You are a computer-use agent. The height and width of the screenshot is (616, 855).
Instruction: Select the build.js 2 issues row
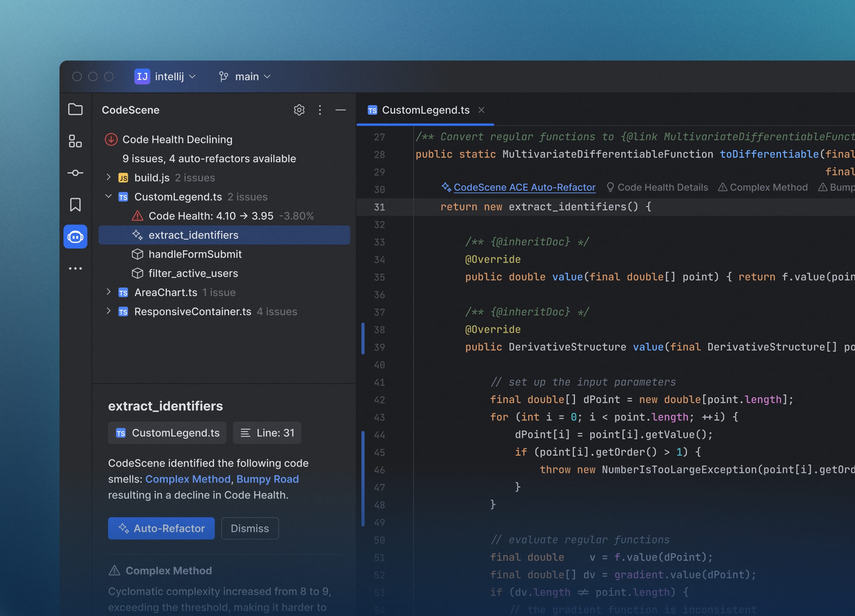pyautogui.click(x=224, y=178)
